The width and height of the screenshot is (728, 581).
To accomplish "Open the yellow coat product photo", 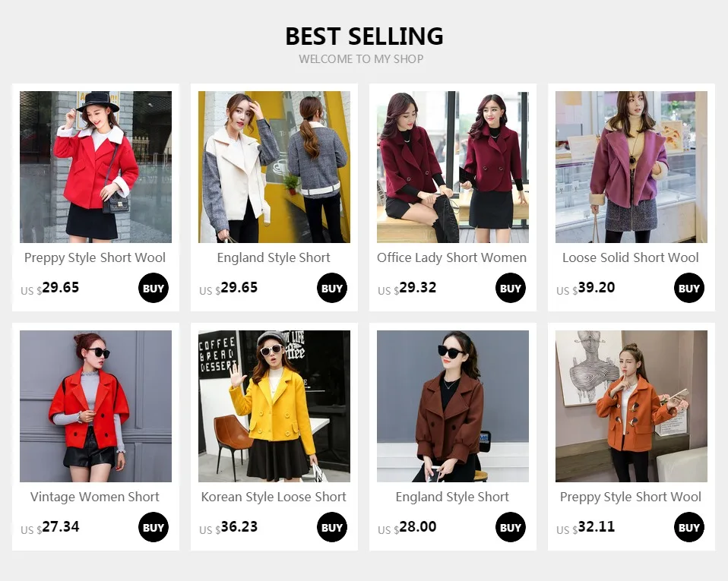I will pos(274,406).
